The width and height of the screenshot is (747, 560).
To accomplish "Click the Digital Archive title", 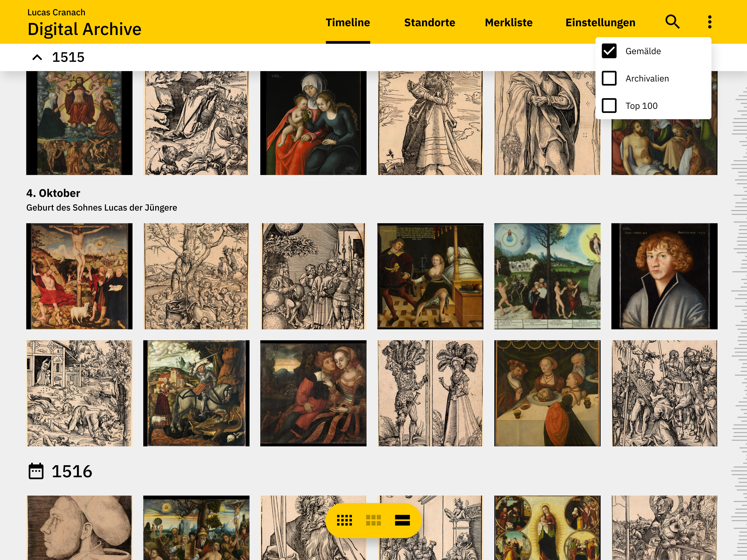I will 84,29.
